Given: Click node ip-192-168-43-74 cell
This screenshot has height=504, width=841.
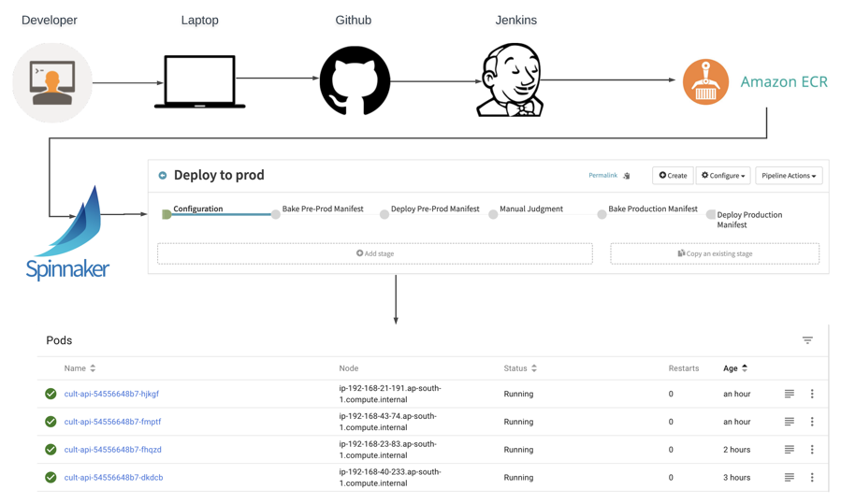Looking at the screenshot, I should click(388, 422).
